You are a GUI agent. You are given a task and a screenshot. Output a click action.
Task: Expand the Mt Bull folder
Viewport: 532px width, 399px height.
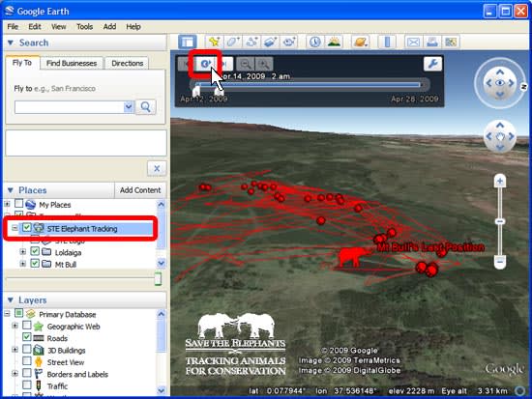pyautogui.click(x=23, y=264)
